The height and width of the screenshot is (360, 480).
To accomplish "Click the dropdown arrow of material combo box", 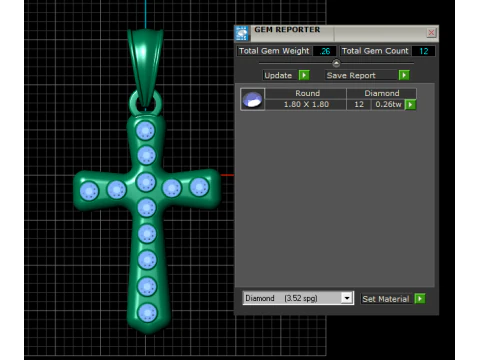I will 347,298.
